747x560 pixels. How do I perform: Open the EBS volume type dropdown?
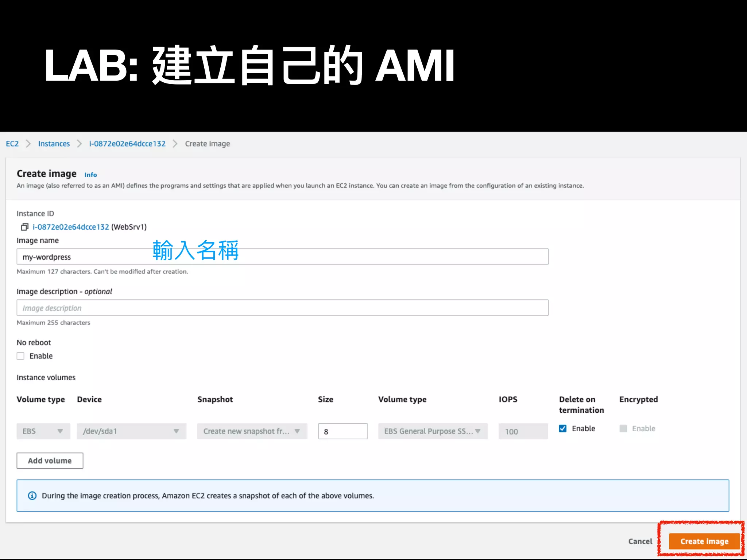(x=43, y=431)
